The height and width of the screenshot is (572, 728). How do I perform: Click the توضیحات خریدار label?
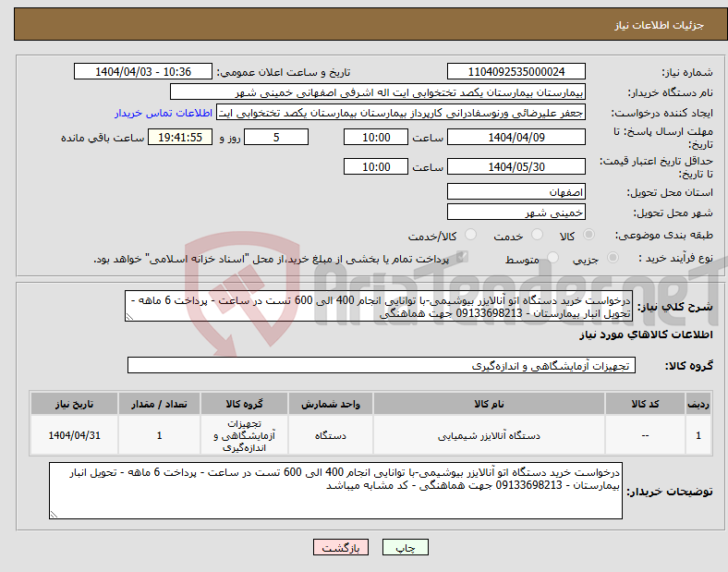(x=670, y=492)
